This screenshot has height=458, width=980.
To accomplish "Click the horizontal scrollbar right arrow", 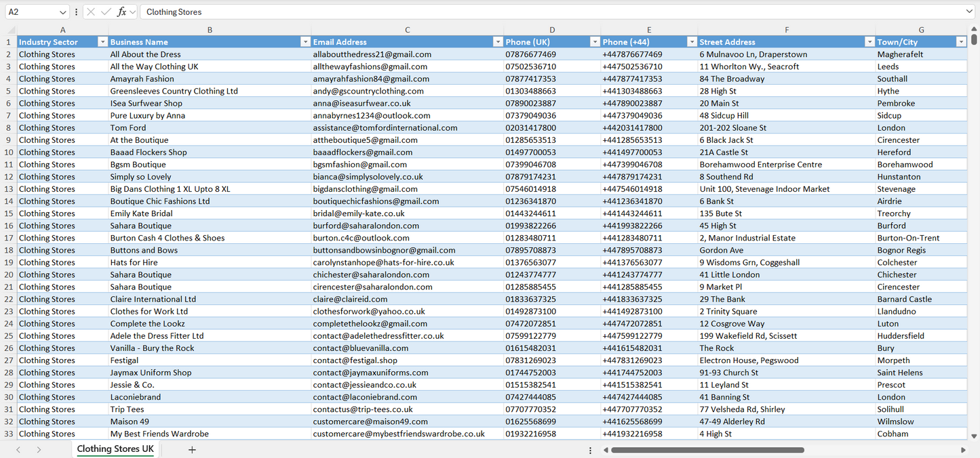I will (x=963, y=450).
